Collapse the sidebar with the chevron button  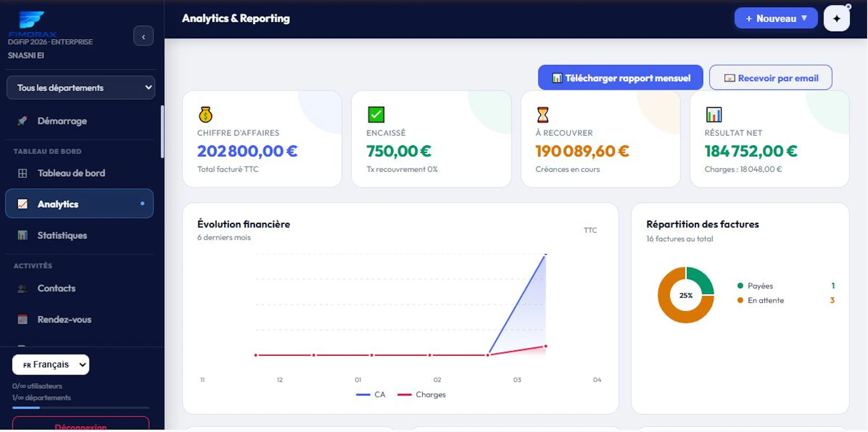pos(143,36)
